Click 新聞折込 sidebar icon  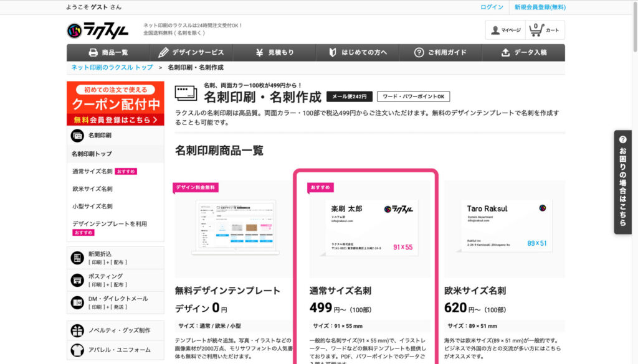click(x=77, y=258)
